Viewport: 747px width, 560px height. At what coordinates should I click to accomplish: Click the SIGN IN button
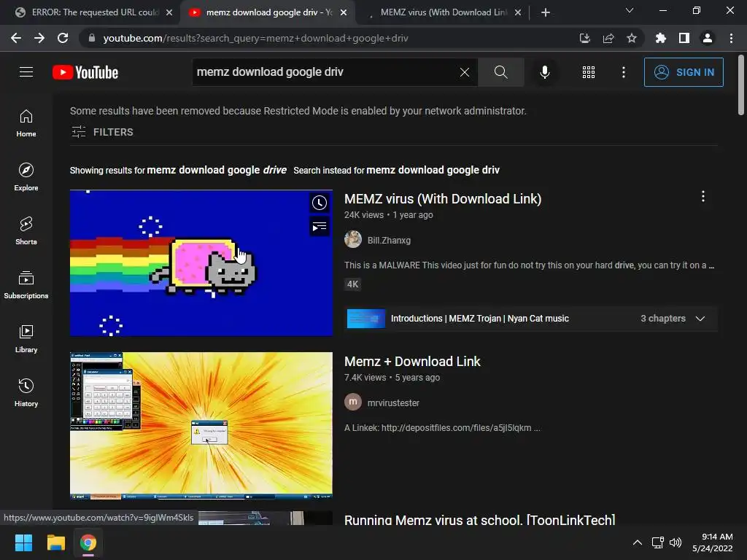click(x=684, y=72)
